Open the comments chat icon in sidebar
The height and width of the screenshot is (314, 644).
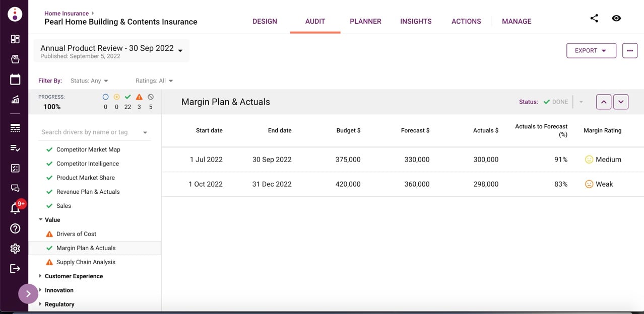tap(15, 188)
